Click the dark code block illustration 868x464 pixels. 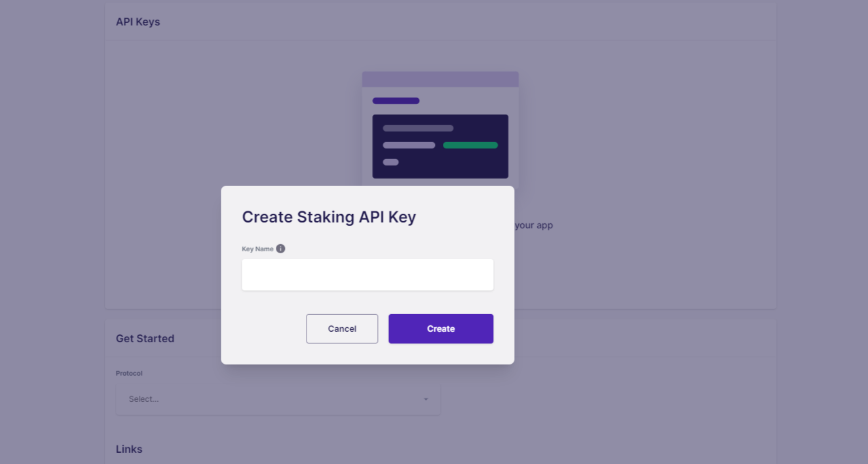[440, 147]
